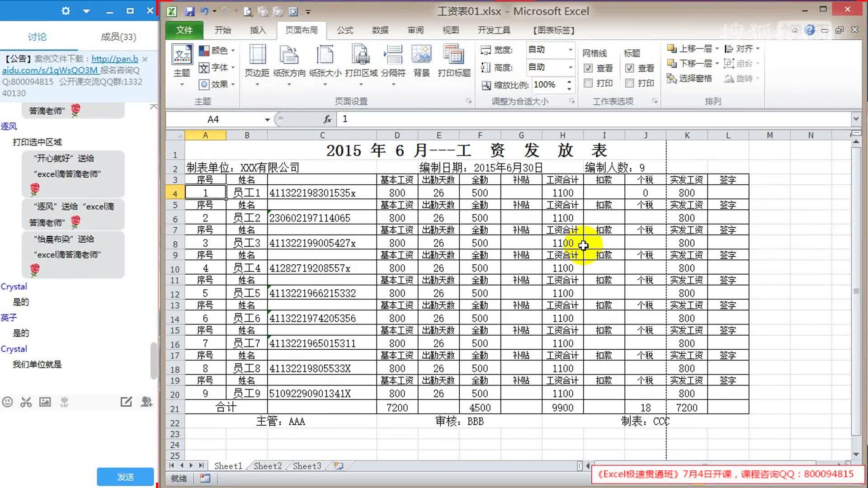Toggle 网格线 查看 gridlines view checkbox
Viewport: 868px width, 488px height.
tap(588, 68)
